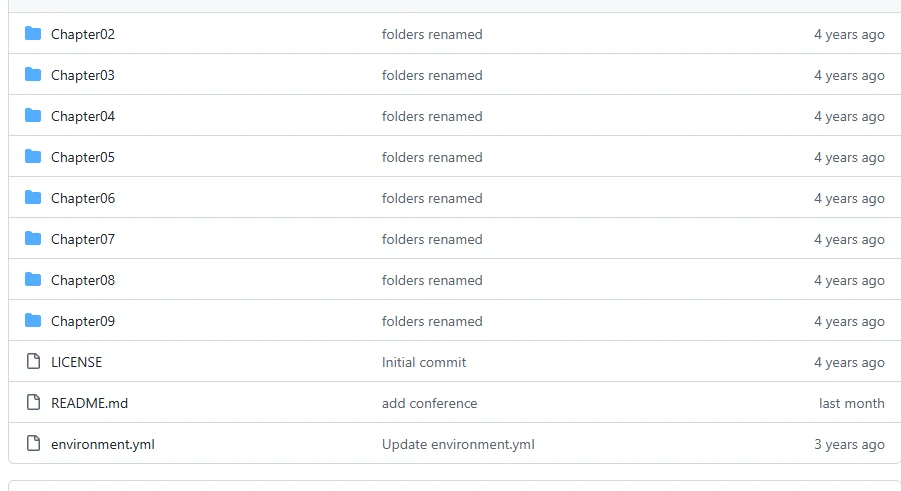Click the LICENSE file icon
Screen dimensions: 901x491
click(x=33, y=362)
